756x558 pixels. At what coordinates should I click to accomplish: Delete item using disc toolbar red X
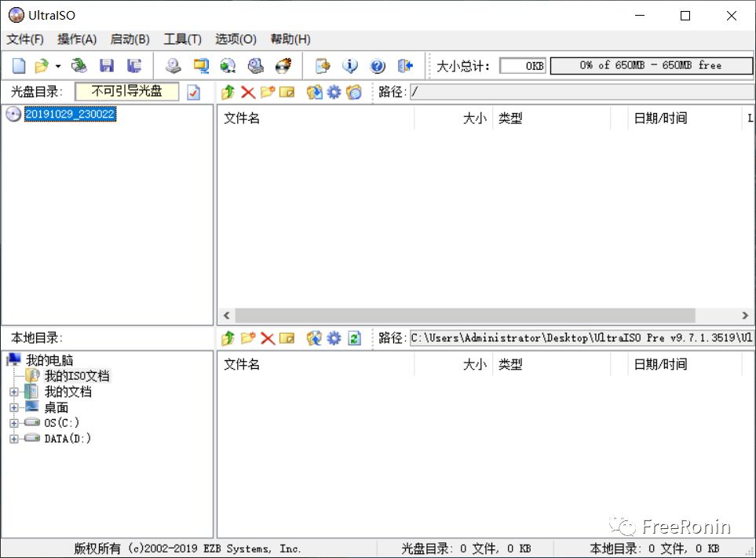248,92
